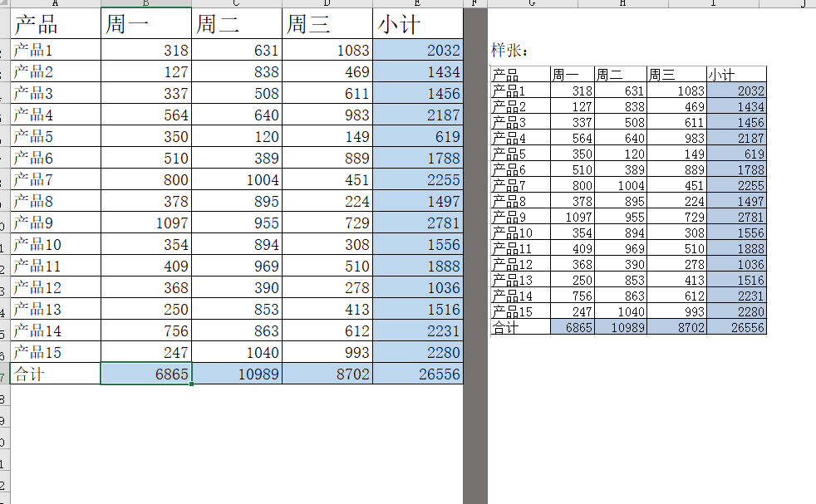
Task: Select 产品1 row label in main table
Action: (56, 50)
